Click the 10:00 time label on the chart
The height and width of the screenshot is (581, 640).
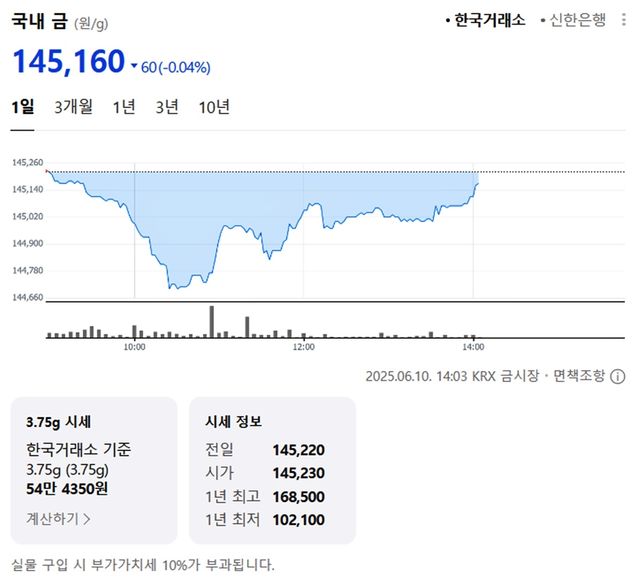(134, 347)
